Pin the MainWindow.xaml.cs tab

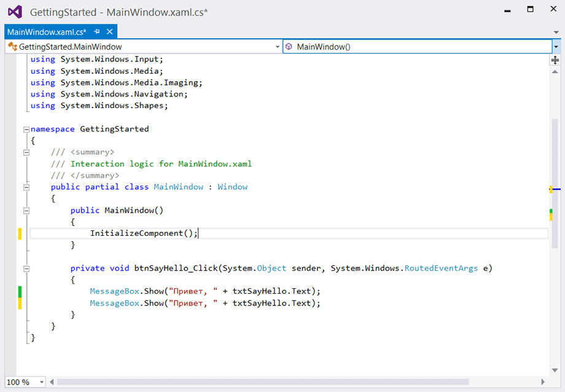pos(96,32)
